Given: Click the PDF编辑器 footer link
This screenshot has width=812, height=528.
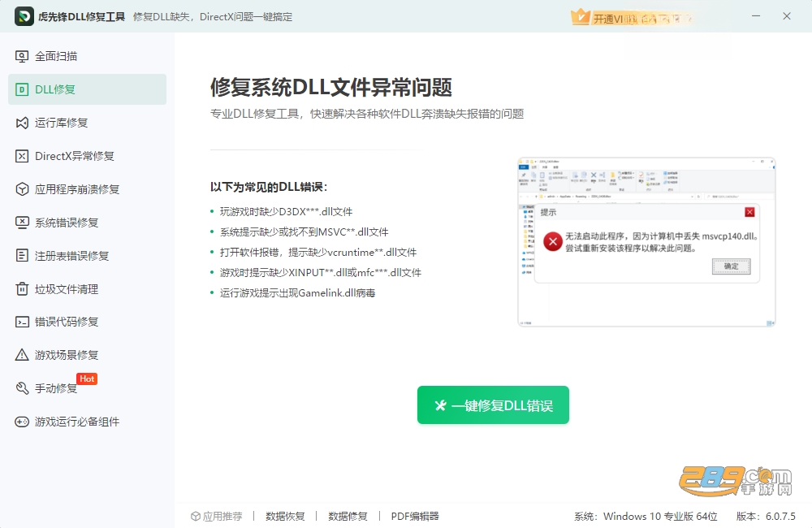Looking at the screenshot, I should tap(415, 516).
